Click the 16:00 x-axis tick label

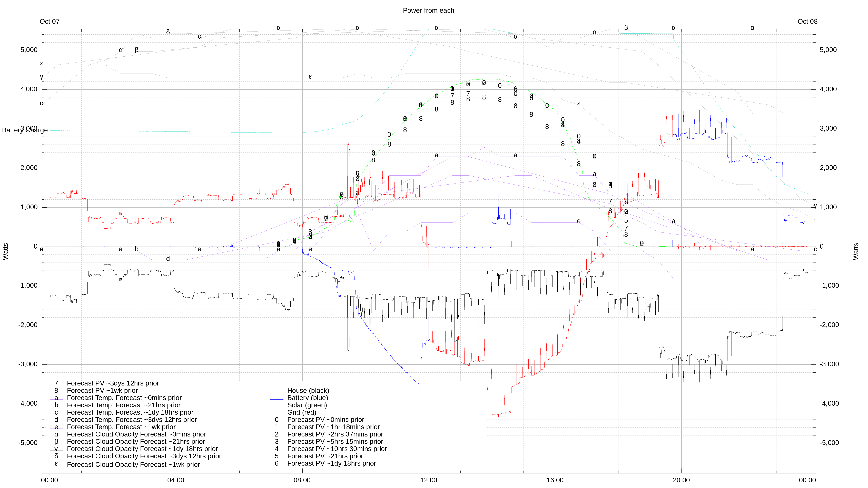pyautogui.click(x=555, y=480)
